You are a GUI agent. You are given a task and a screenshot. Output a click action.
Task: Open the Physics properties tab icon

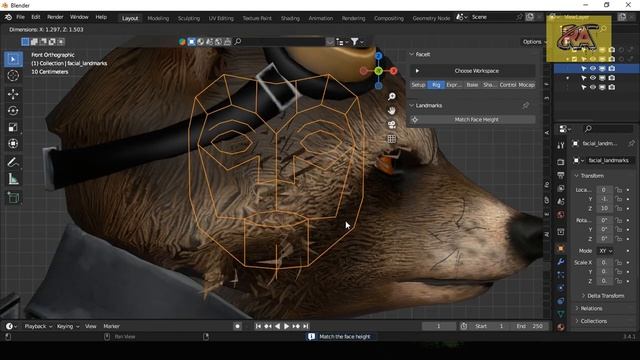pyautogui.click(x=561, y=288)
